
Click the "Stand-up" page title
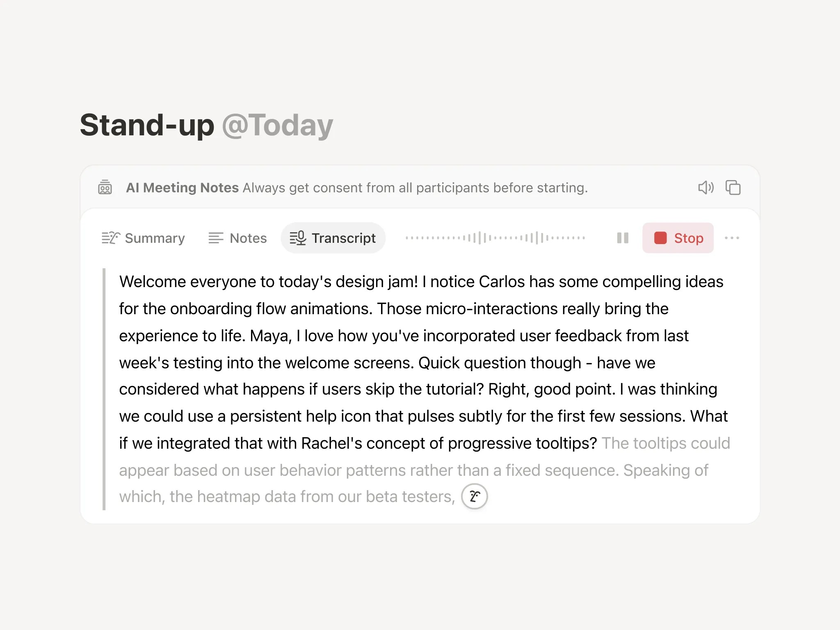coord(147,125)
